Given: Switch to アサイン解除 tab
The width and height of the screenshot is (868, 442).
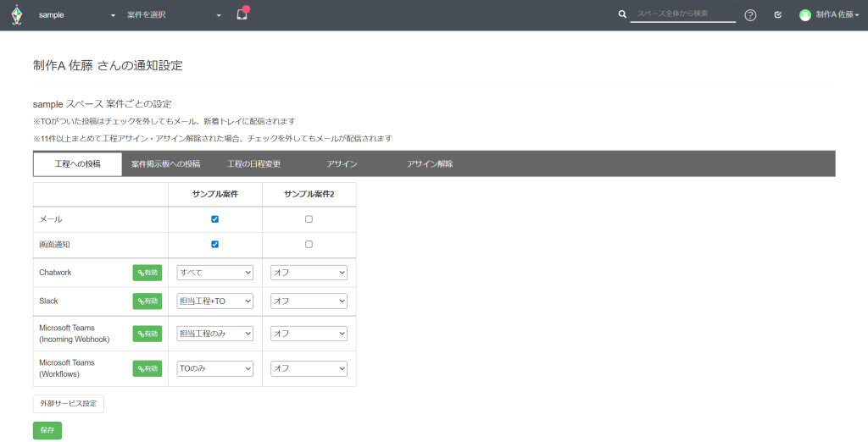Looking at the screenshot, I should point(429,163).
